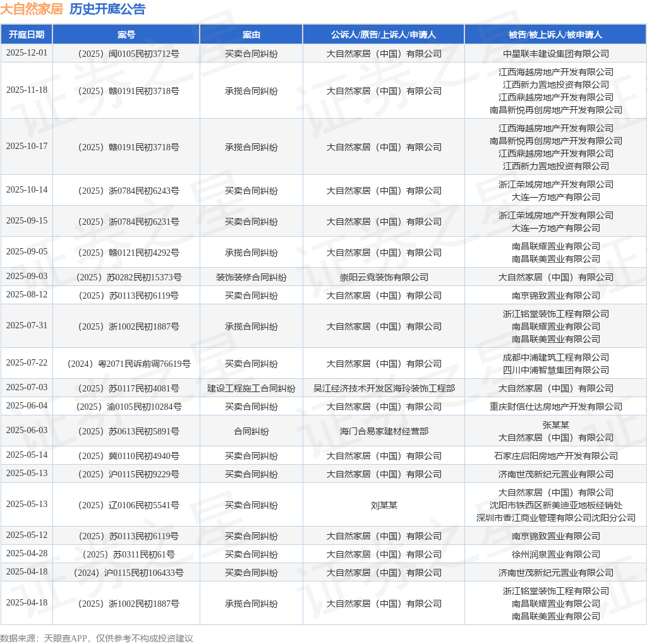The height and width of the screenshot is (644, 647).
Task: Click the date 2025-09-15
Action: tap(27, 220)
